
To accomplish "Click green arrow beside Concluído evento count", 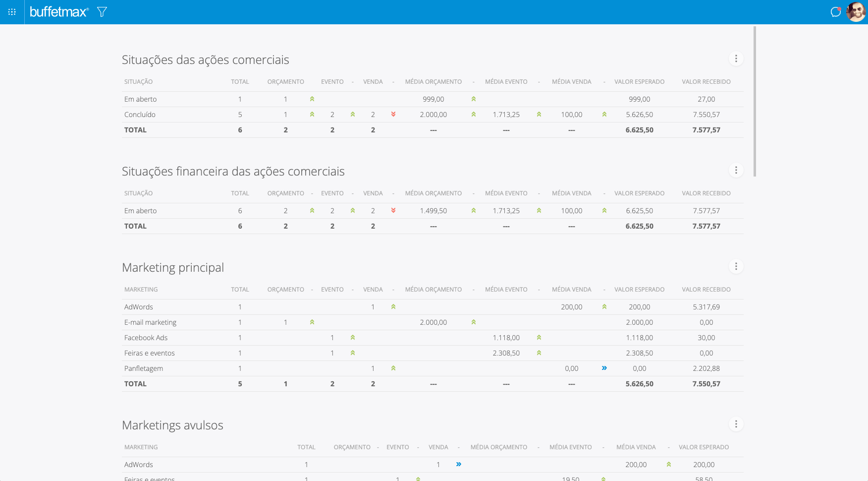I will (353, 115).
